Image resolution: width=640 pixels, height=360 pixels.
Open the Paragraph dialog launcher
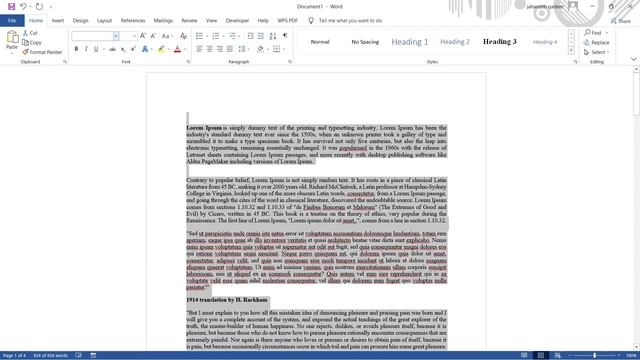[290, 62]
